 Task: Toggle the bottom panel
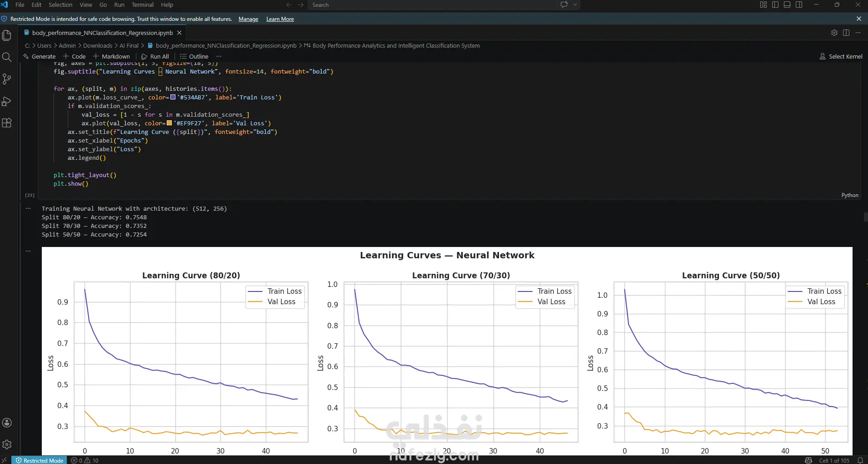tap(787, 5)
